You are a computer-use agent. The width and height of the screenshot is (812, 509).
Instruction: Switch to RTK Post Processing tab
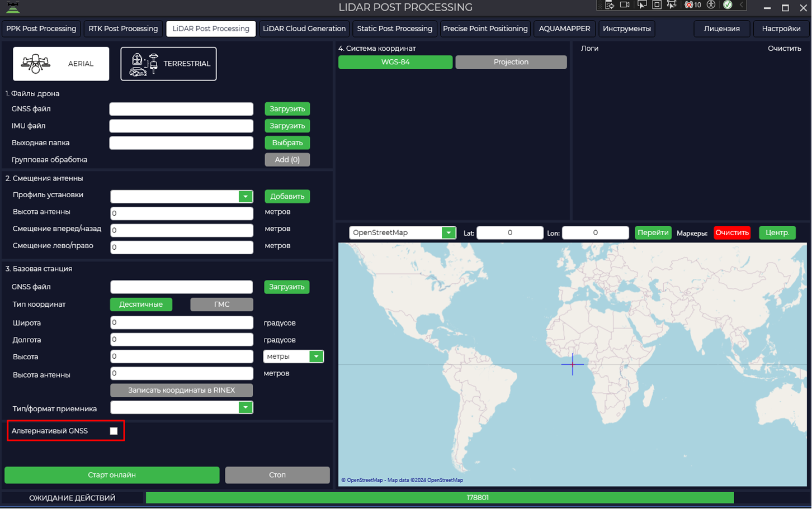123,28
